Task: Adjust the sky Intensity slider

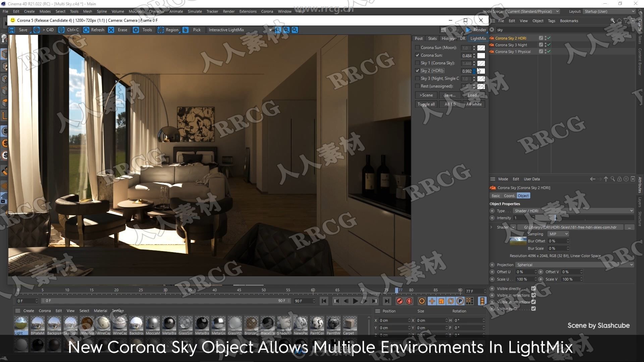Action: [x=585, y=218]
